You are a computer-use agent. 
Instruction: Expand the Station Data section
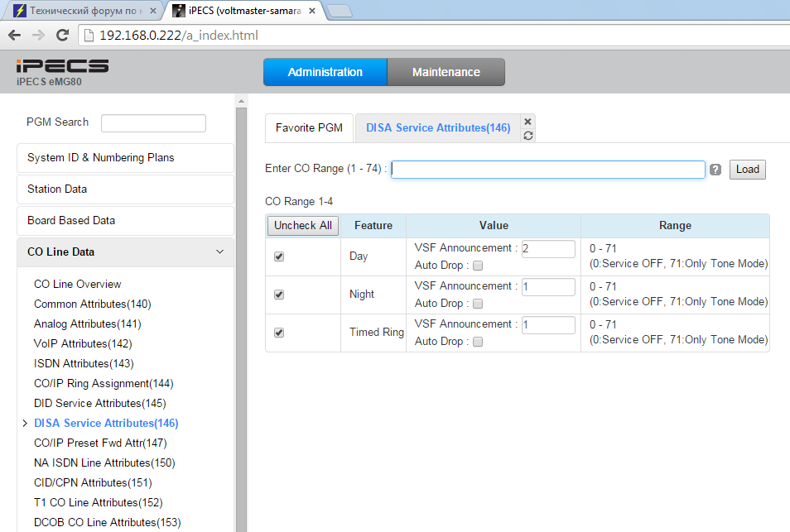coord(125,189)
